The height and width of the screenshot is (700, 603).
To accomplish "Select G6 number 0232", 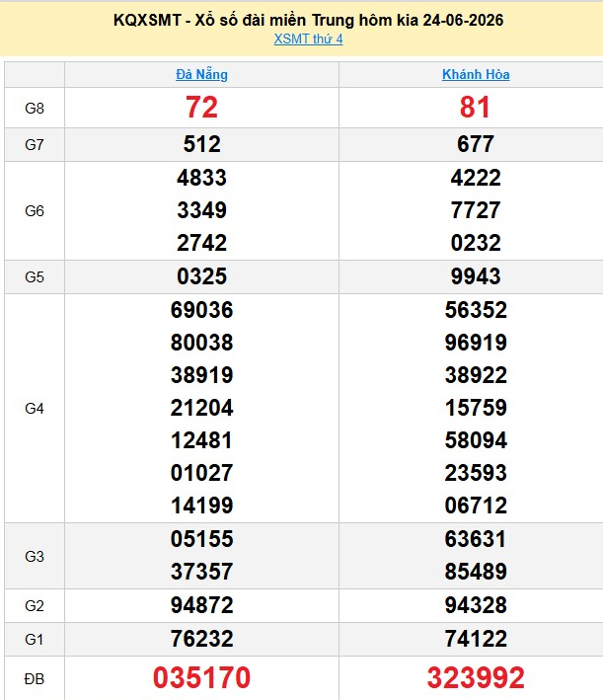I will [476, 243].
